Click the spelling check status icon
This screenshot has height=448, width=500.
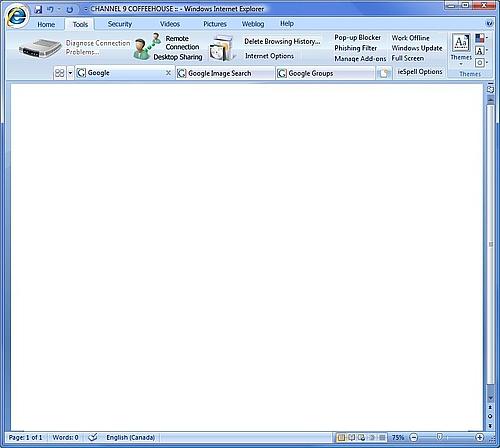point(93,437)
